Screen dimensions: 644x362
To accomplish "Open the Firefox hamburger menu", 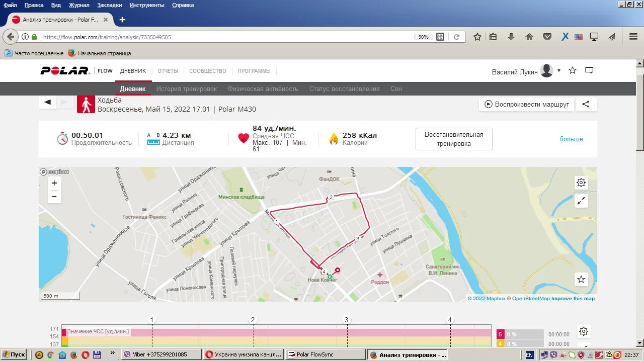I will click(x=633, y=37).
